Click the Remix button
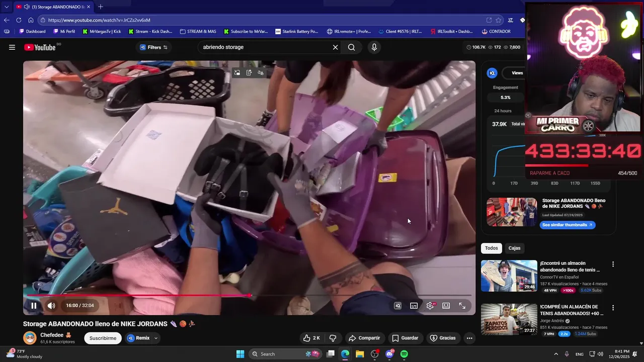644x362 pixels. pos(139,338)
